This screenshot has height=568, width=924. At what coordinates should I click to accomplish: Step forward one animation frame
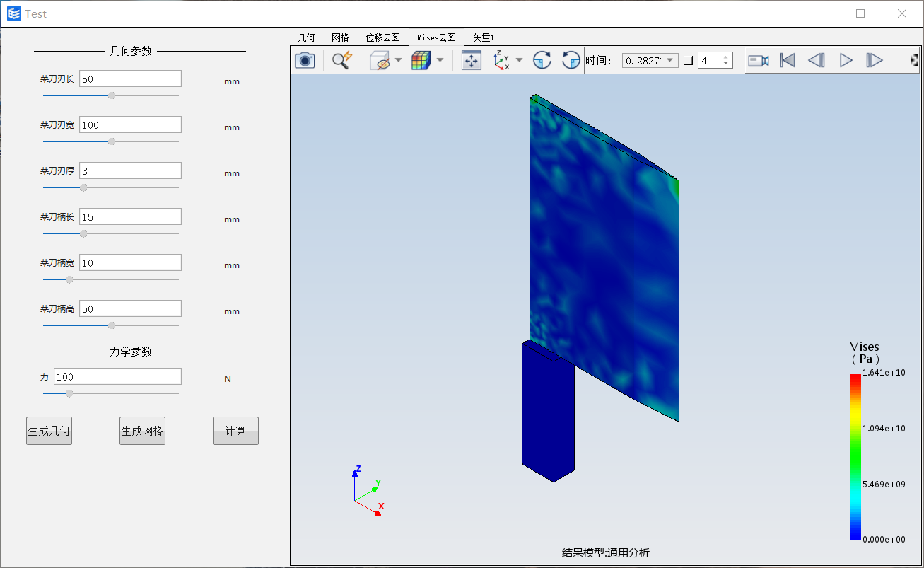[x=875, y=60]
